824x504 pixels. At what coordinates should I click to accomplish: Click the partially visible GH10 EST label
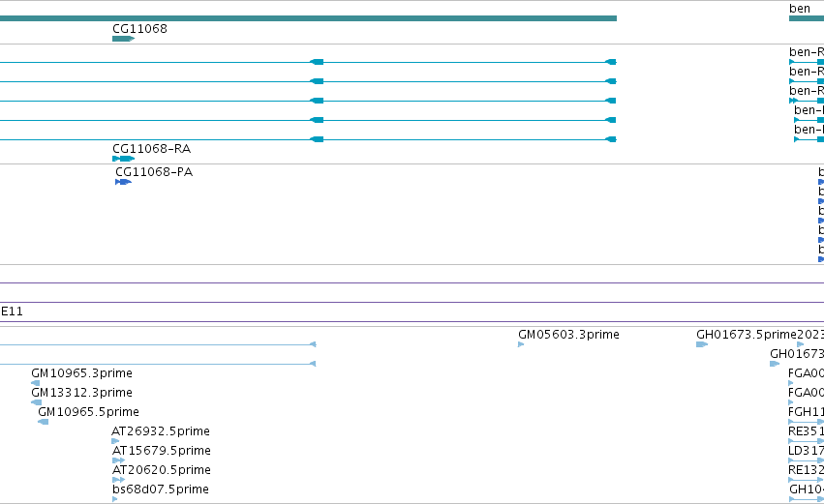(807, 489)
